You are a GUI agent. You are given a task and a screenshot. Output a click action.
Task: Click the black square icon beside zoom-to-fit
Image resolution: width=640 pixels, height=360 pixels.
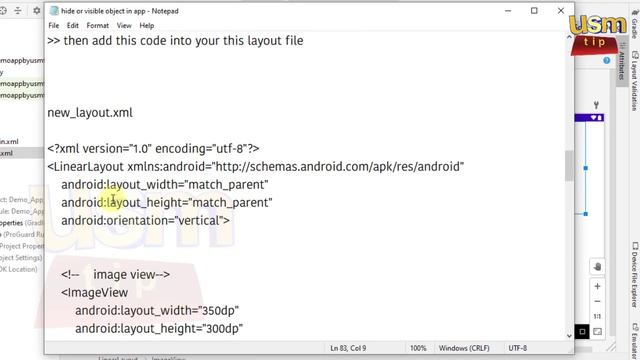point(582,331)
